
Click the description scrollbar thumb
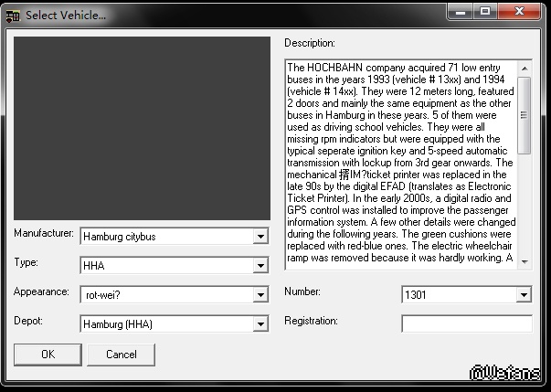point(524,114)
